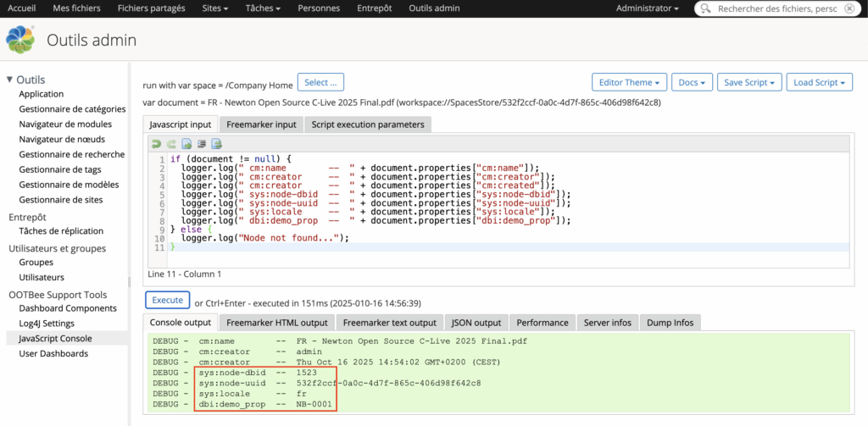Open the Dump Infos tab

pyautogui.click(x=670, y=323)
